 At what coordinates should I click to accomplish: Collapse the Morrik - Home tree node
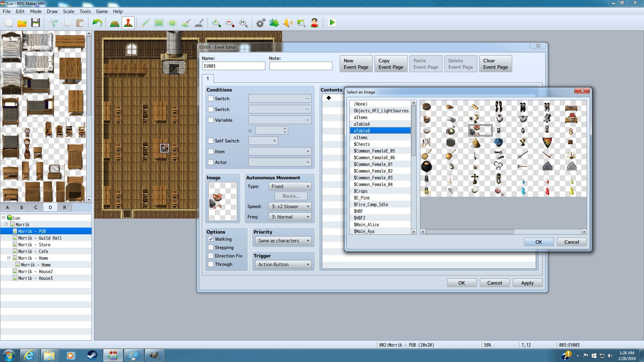[9, 258]
